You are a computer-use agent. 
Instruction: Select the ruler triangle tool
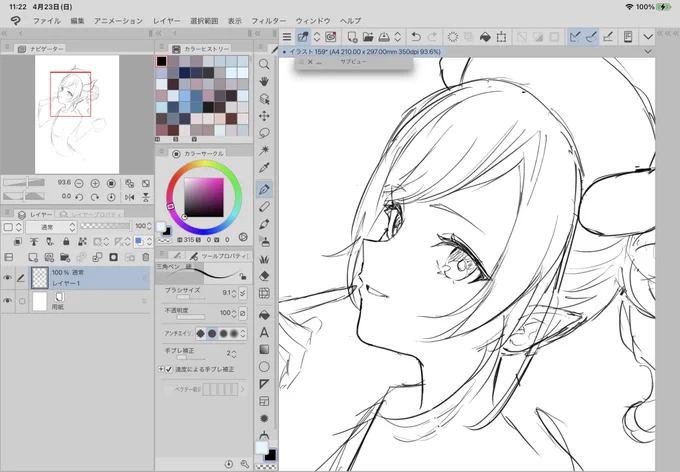click(264, 384)
